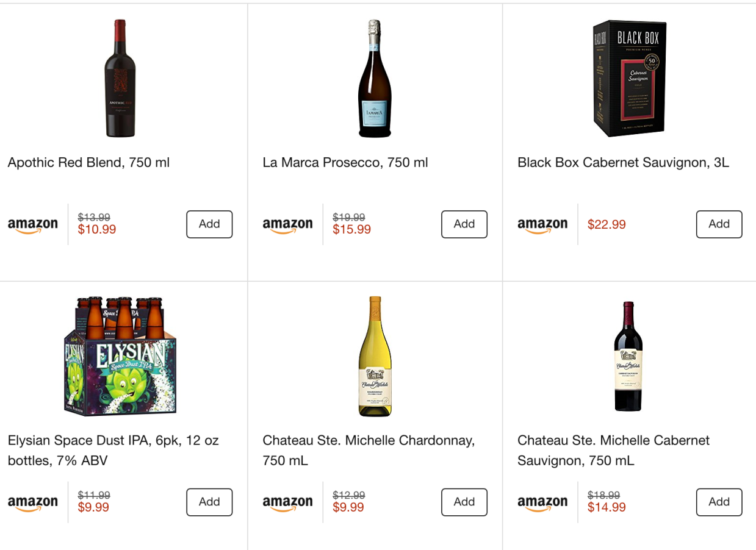
Task: Open the La Marca Prosecco product title
Action: 345,162
